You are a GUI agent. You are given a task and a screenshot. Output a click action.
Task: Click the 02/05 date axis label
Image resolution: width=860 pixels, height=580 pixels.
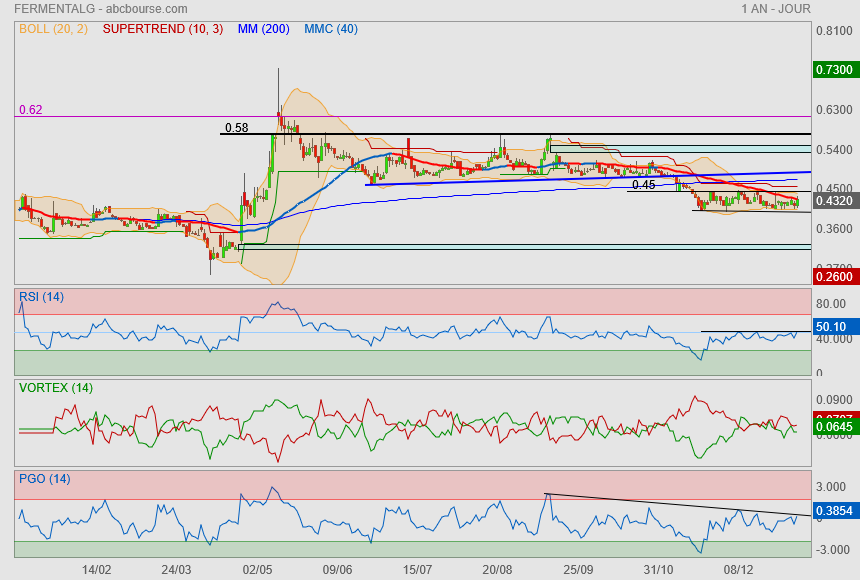257,570
